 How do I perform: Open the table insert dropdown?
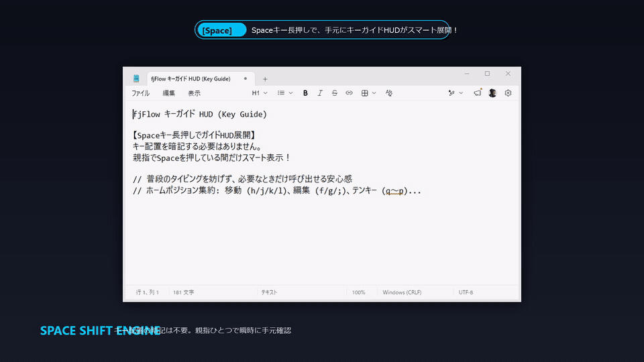pos(368,93)
